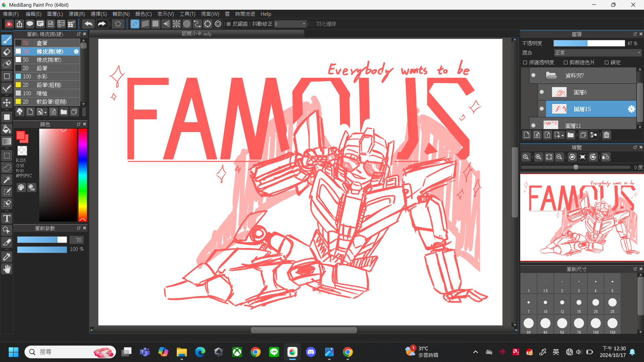Image resolution: width=644 pixels, height=362 pixels.
Task: Select the 橡皮擦(軟) brush preset
Action: click(47, 60)
